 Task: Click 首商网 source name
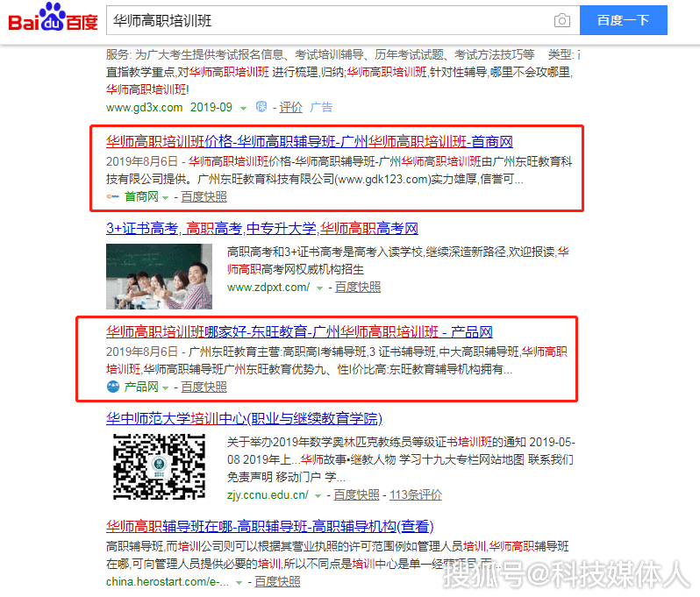pyautogui.click(x=141, y=196)
